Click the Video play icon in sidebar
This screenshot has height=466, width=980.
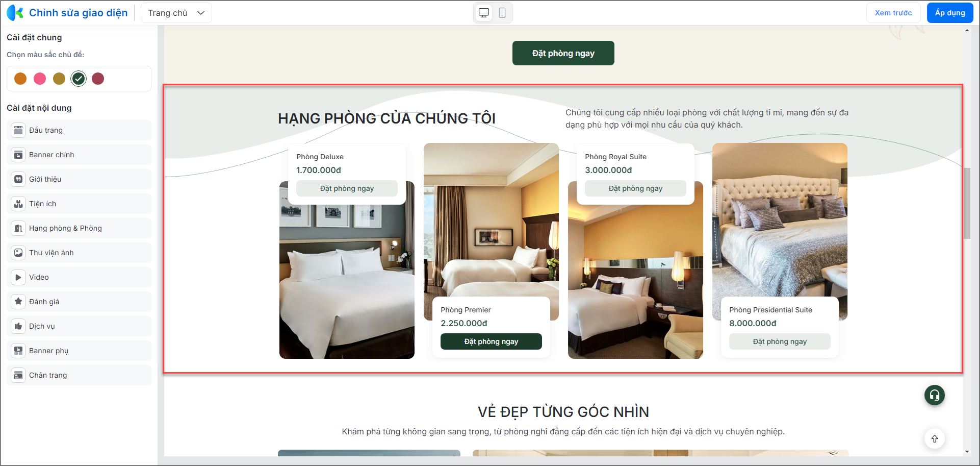pyautogui.click(x=18, y=277)
